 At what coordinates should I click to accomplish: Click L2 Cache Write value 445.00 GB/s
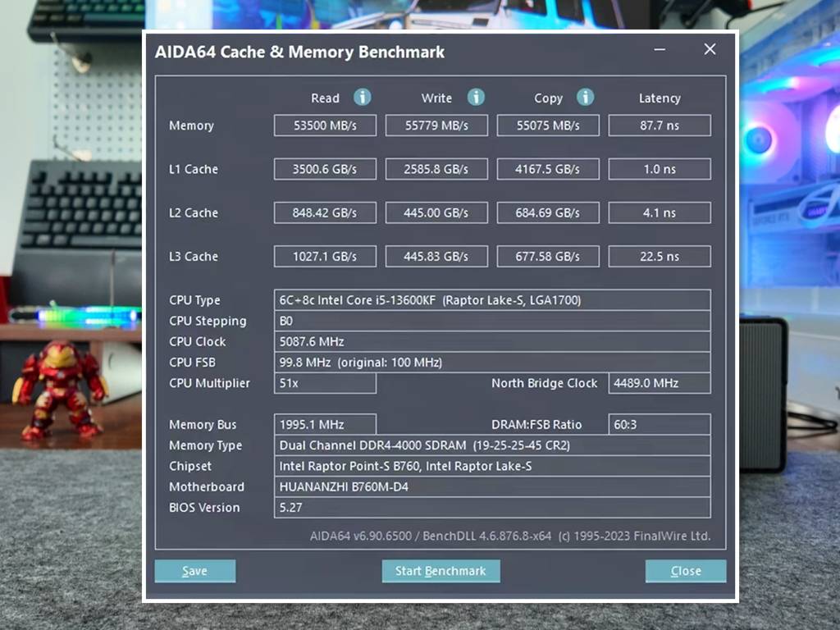tap(436, 212)
